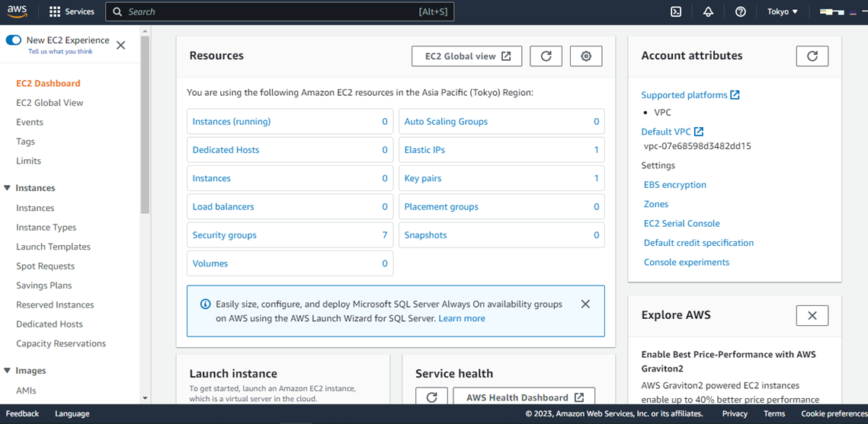Open Key pairs resource link

click(x=423, y=178)
